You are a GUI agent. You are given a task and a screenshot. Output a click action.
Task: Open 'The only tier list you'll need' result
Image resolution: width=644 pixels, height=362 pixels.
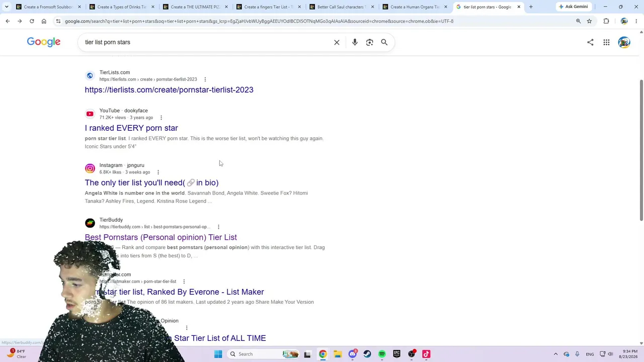tap(151, 183)
